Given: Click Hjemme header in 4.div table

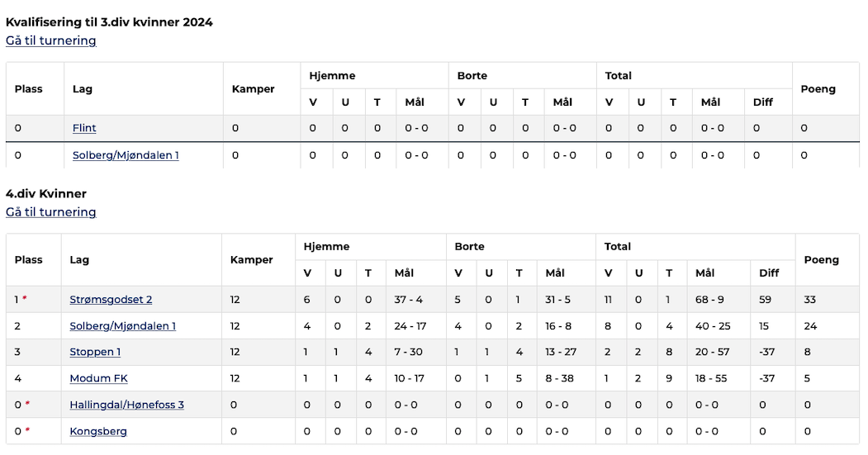Looking at the screenshot, I should (x=326, y=246).
